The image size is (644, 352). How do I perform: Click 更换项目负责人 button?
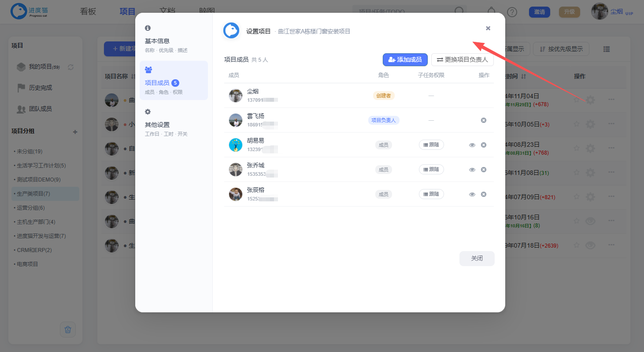[463, 59]
